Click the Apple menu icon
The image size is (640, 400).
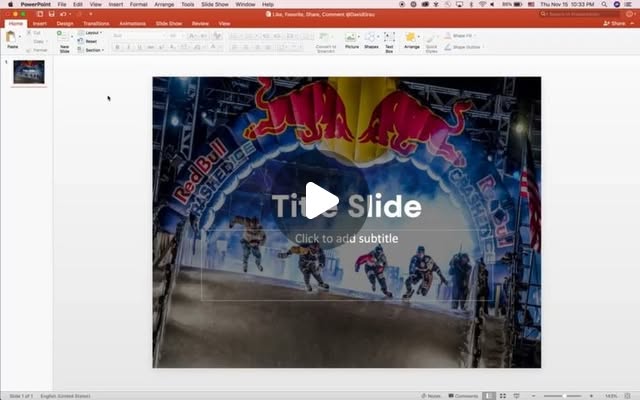tap(10, 4)
